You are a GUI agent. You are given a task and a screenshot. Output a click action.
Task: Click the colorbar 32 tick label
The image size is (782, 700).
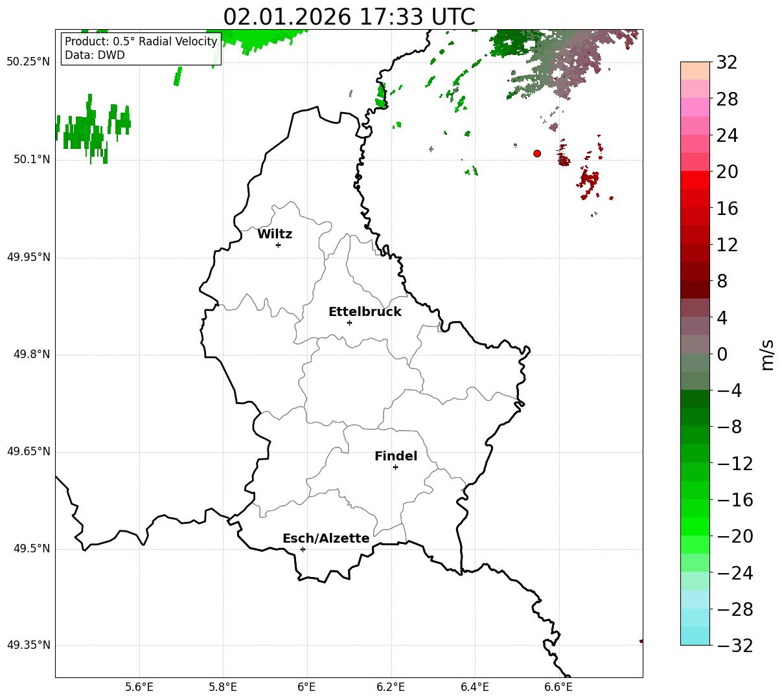727,63
